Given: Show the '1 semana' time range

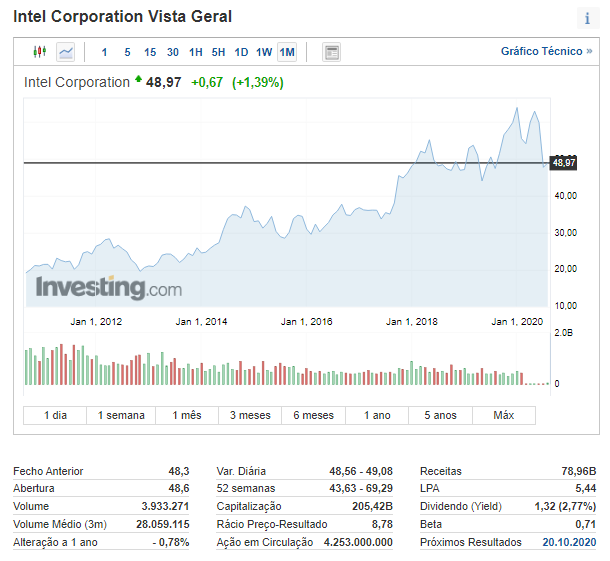Looking at the screenshot, I should click(120, 415).
